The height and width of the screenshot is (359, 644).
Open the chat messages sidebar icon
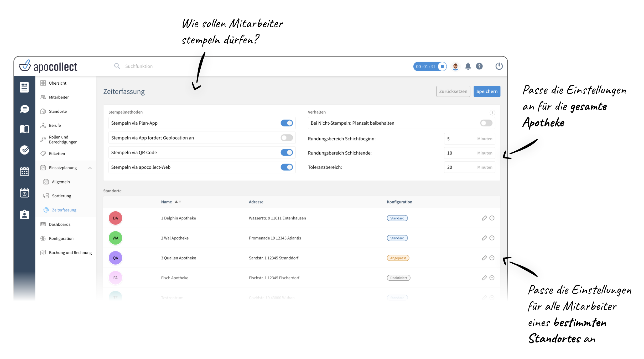[x=24, y=109]
